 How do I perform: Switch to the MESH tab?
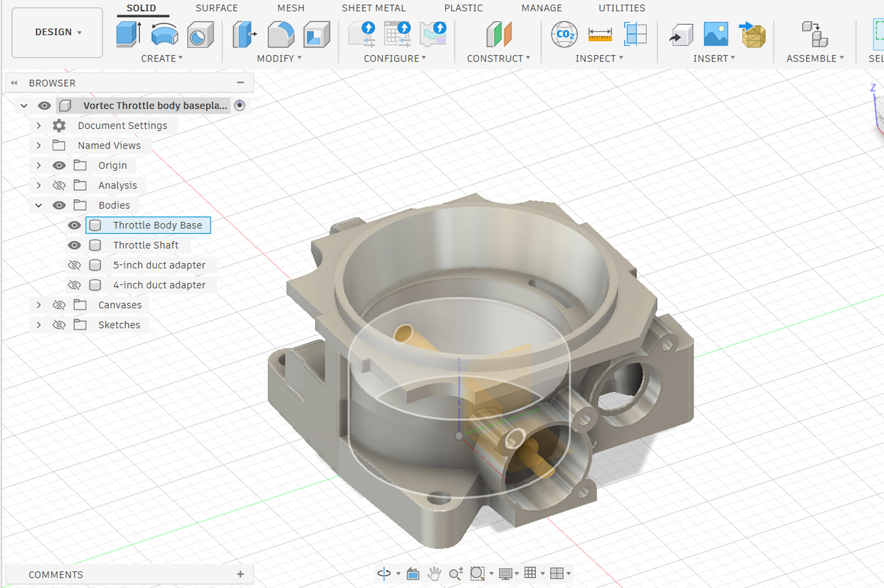(x=291, y=8)
